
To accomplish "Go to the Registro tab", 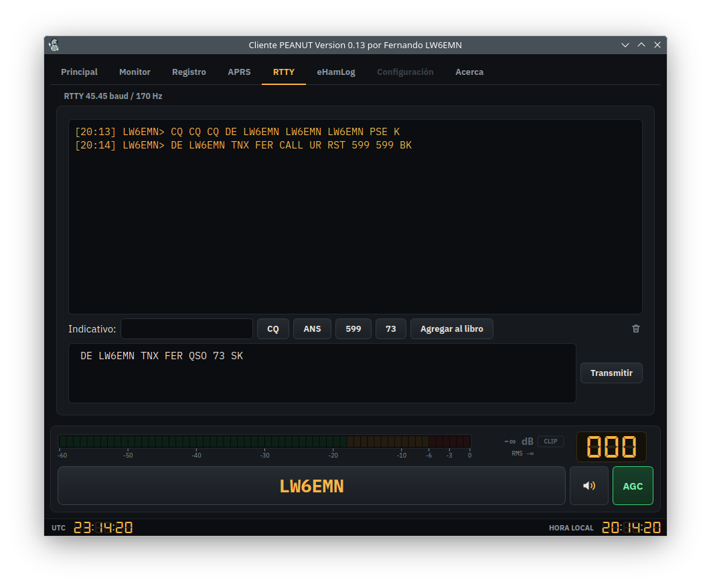I will (x=189, y=72).
